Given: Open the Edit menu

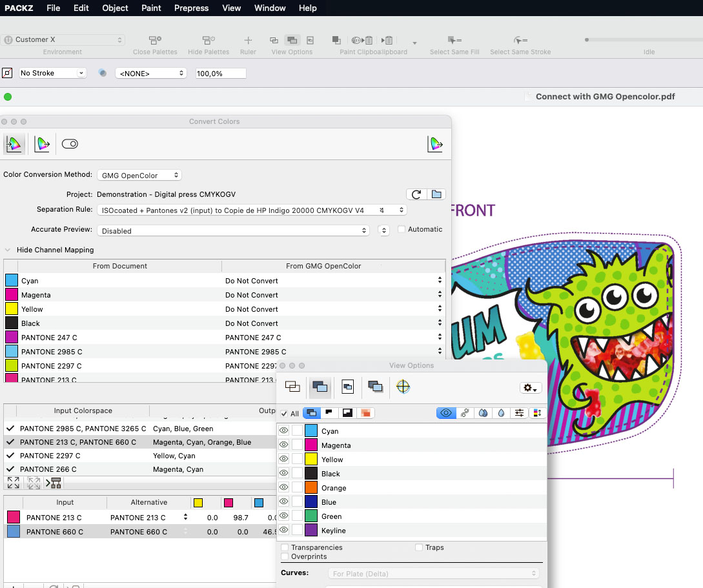Looking at the screenshot, I should pyautogui.click(x=81, y=8).
